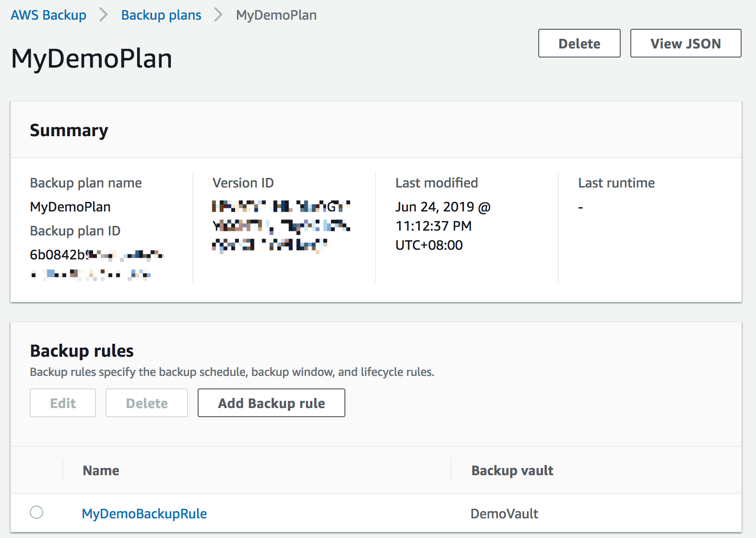Screen dimensions: 756x538
Task: Click the MyDemoPlan breadcrumb text
Action: pyautogui.click(x=276, y=15)
